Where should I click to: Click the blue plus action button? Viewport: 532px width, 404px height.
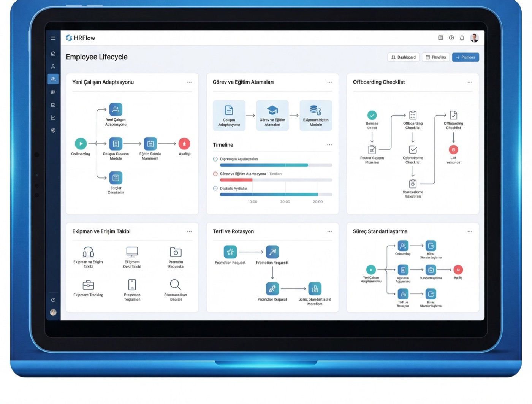coord(465,57)
